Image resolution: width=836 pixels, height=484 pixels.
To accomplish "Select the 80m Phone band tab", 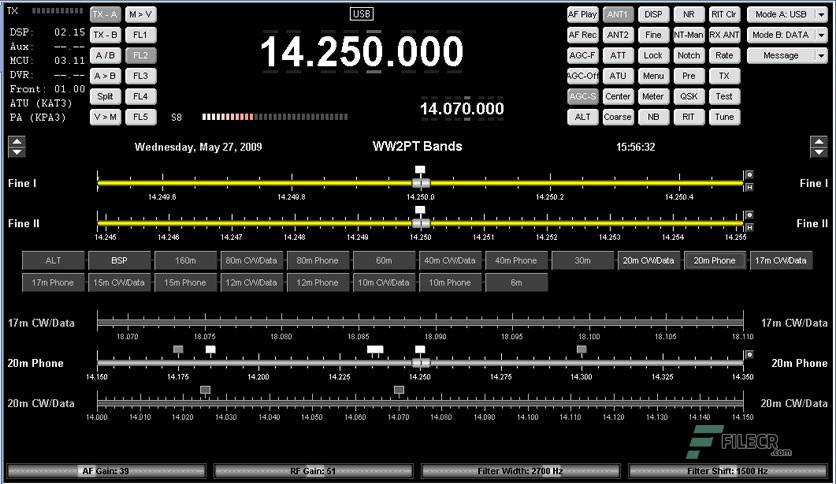I will 318,261.
